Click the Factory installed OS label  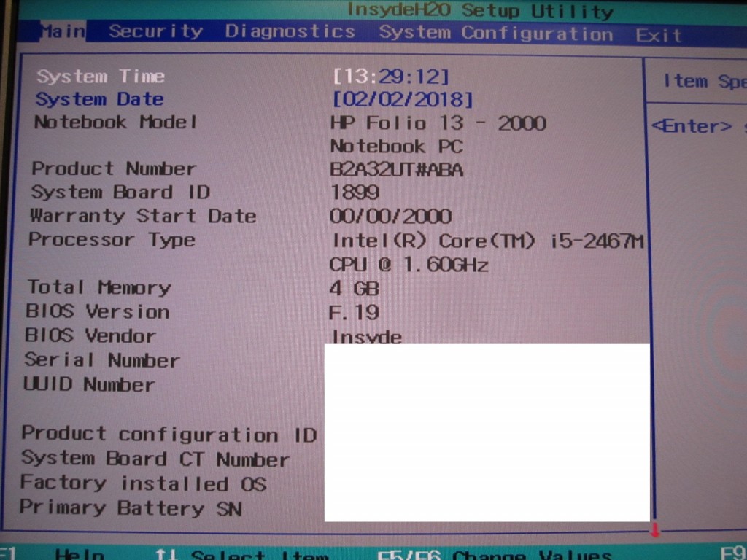(x=143, y=483)
